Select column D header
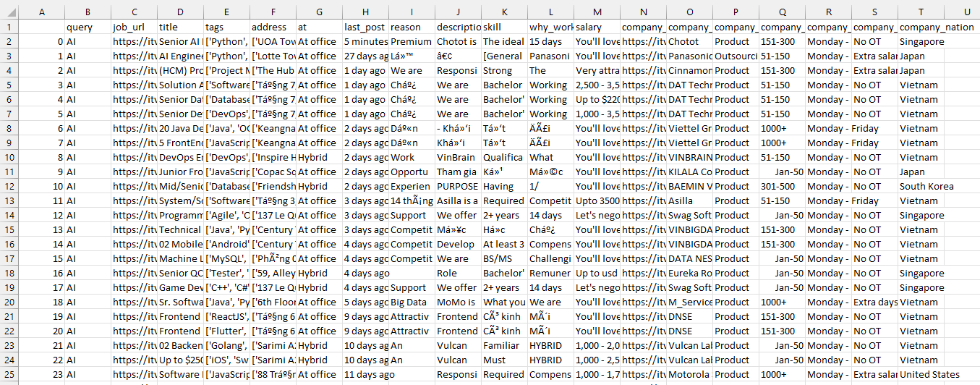 pos(180,12)
